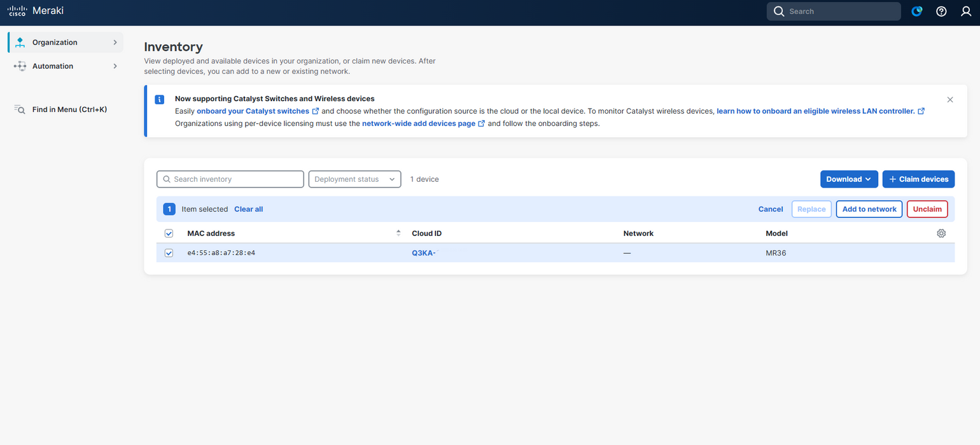The image size is (980, 445).
Task: Click Cancel in the selection bar
Action: tap(771, 209)
